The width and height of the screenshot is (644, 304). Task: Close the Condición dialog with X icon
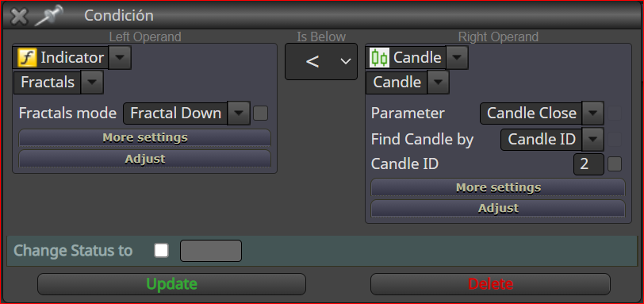(x=19, y=17)
